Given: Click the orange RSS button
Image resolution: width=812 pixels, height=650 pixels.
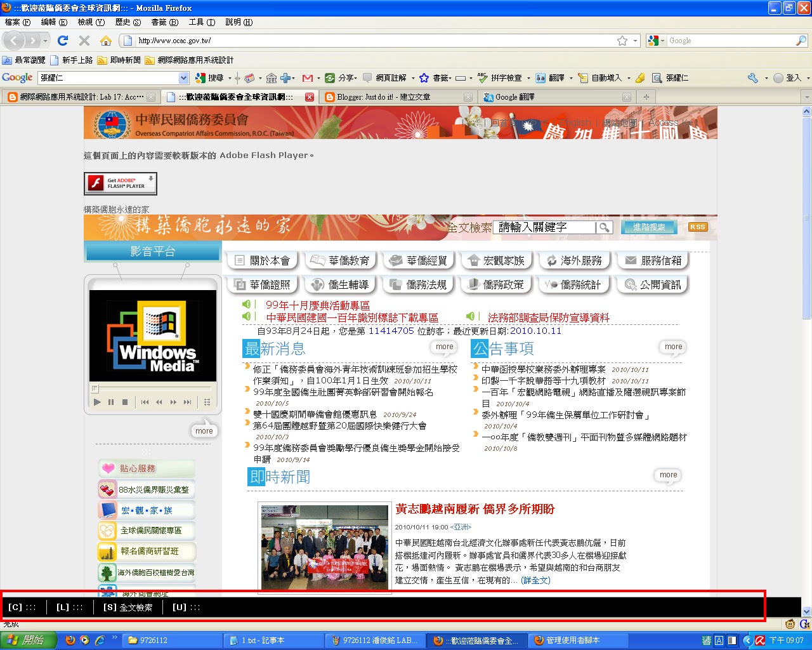Looking at the screenshot, I should pyautogui.click(x=698, y=227).
